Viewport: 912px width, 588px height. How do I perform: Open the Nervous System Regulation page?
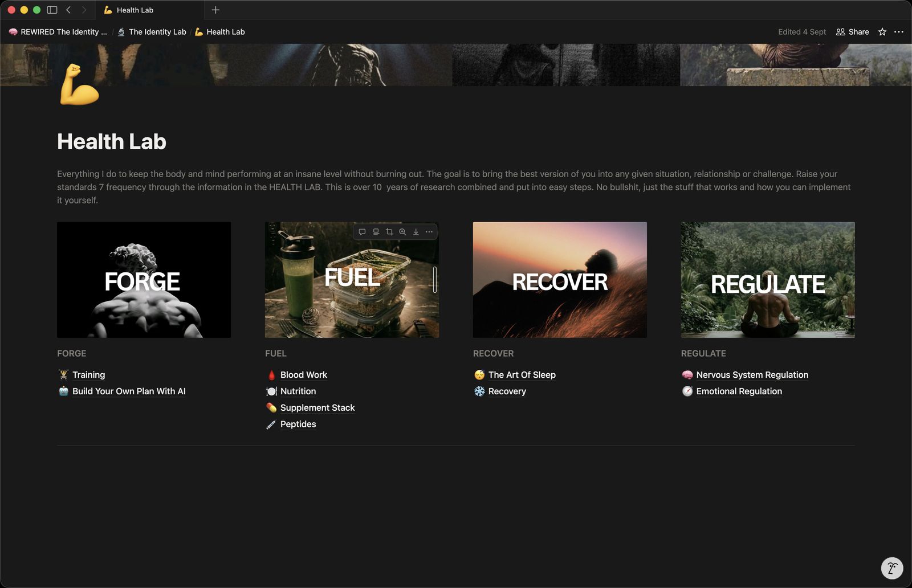pyautogui.click(x=745, y=375)
